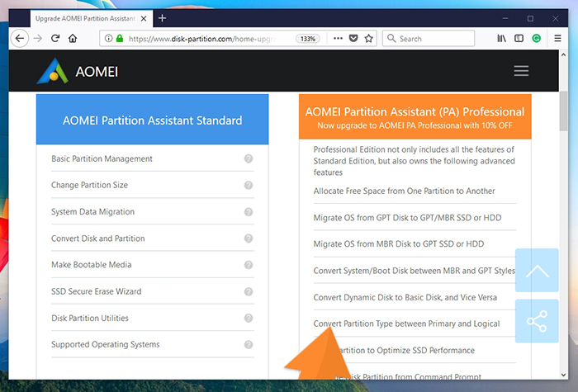
Task: Click the green secure connection padlock
Action: coord(120,38)
